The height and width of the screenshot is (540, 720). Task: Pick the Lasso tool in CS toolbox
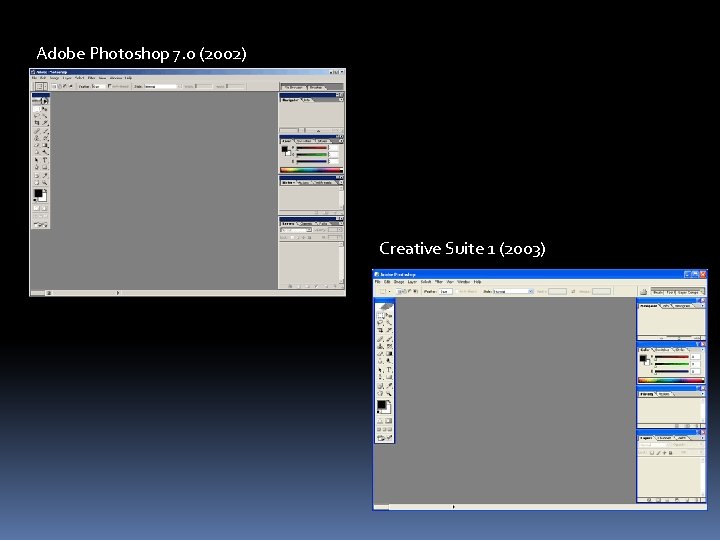click(x=380, y=322)
